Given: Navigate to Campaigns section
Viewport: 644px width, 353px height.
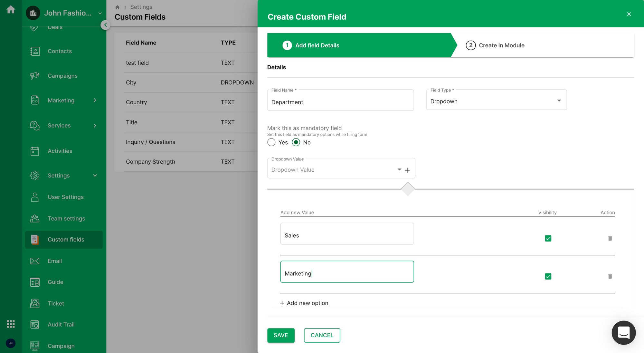Looking at the screenshot, I should (62, 76).
